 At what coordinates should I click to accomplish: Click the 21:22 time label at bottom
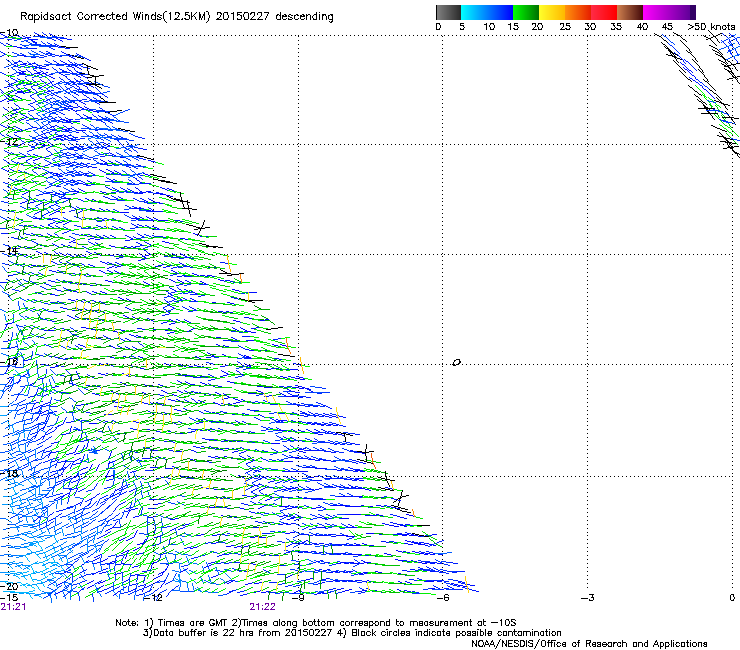tap(262, 607)
